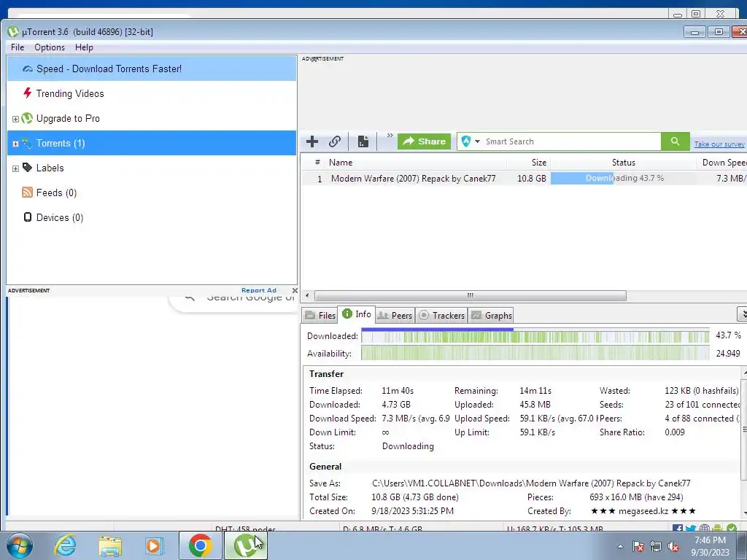Click the Android icon in status bar

click(718, 529)
